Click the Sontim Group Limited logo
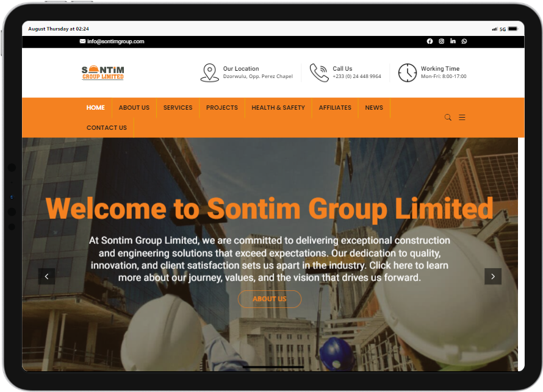 pos(103,73)
